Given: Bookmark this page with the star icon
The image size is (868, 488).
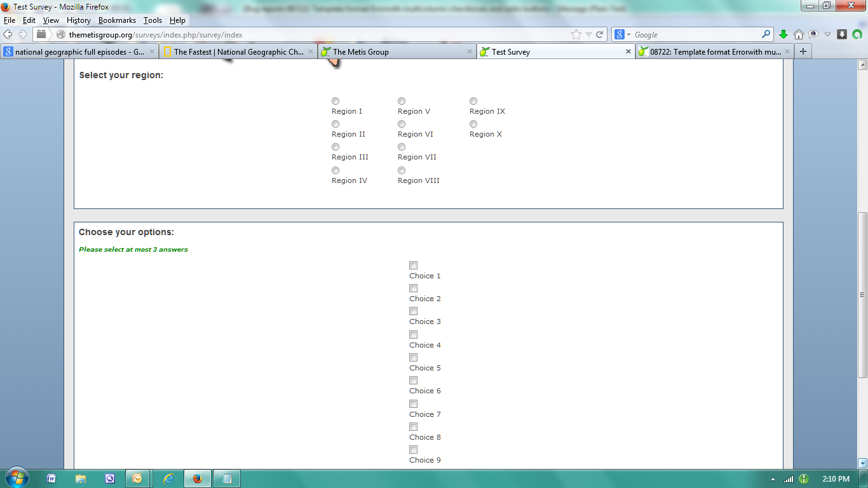Looking at the screenshot, I should 576,35.
